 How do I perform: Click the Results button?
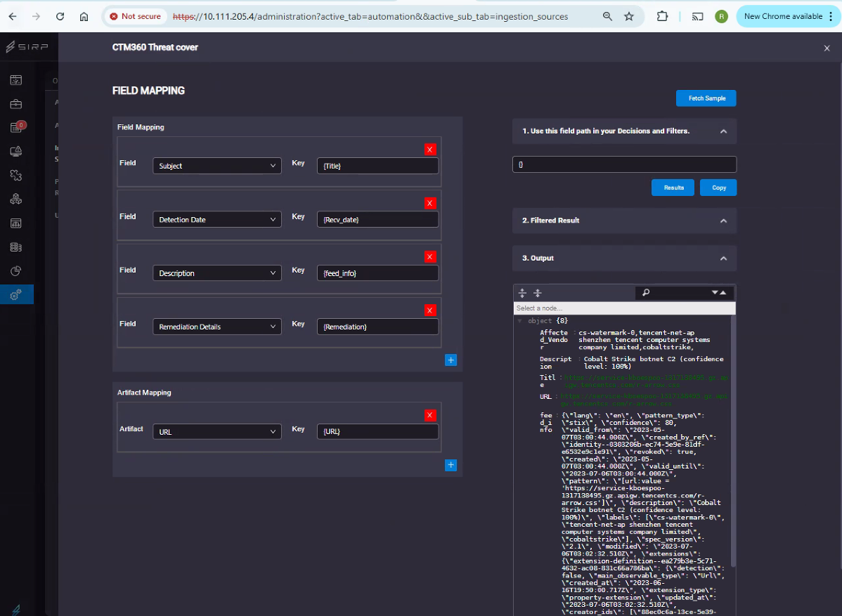(x=673, y=188)
